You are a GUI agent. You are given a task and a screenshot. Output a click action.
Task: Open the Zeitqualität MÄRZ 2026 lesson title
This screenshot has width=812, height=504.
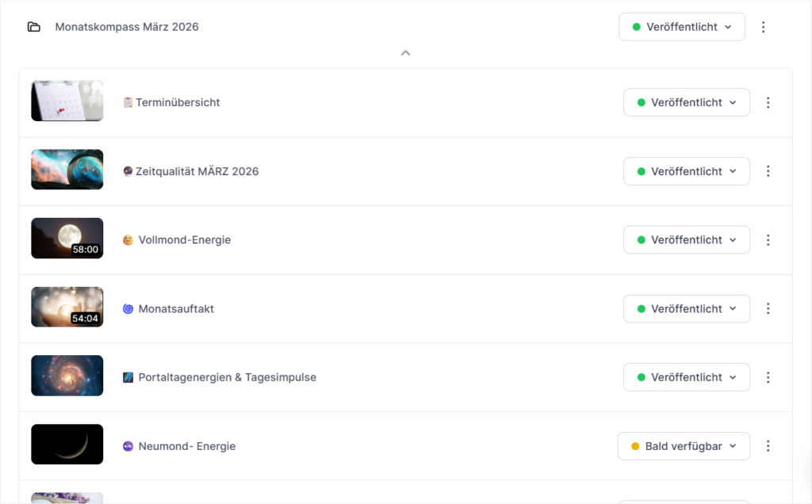click(x=197, y=171)
